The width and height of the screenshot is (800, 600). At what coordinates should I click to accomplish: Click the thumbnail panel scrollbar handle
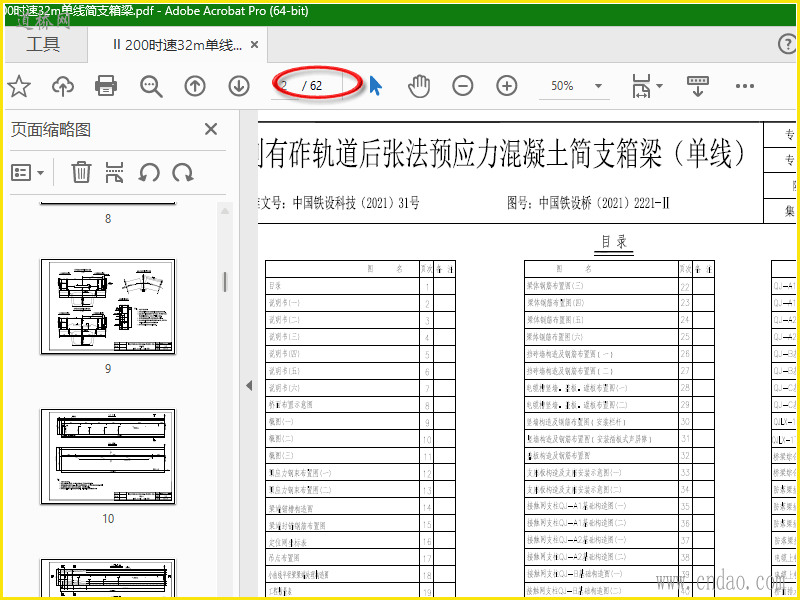[224, 282]
